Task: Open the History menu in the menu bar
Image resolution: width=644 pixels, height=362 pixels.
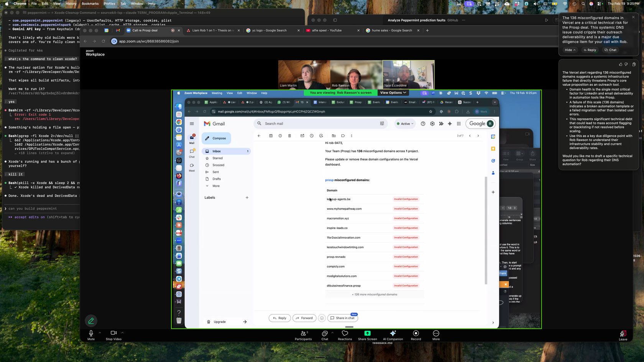Action: [71, 3]
